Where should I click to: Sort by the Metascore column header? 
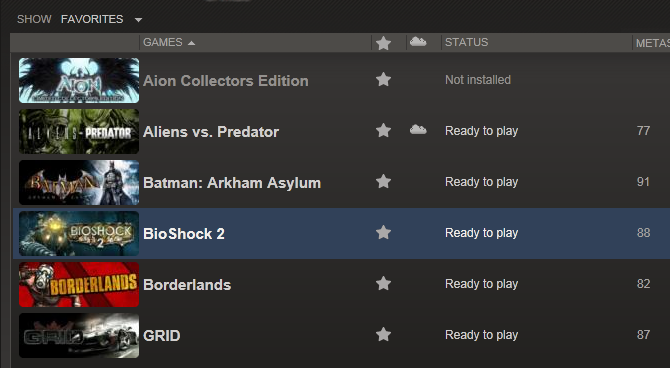point(652,43)
